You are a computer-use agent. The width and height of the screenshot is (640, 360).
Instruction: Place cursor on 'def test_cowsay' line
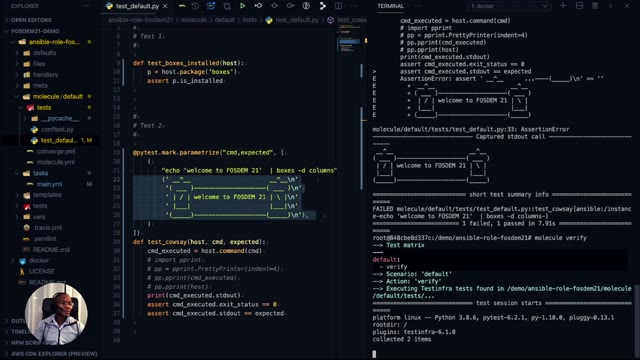click(x=199, y=242)
